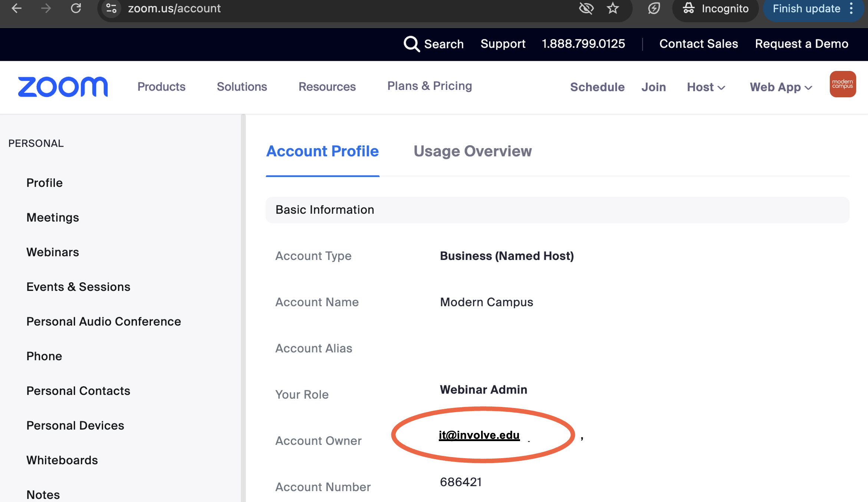The height and width of the screenshot is (502, 868).
Task: Click Schedule in the header
Action: (597, 87)
